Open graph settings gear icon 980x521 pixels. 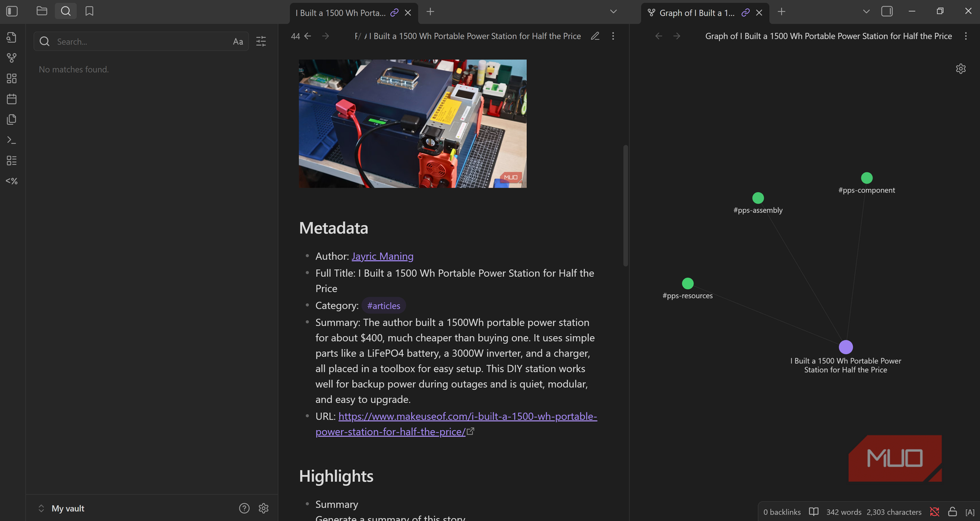coord(960,69)
